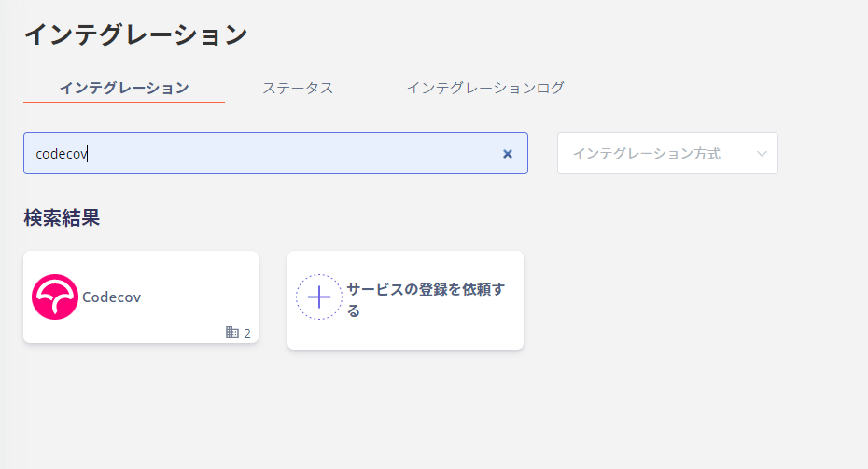Click the plus icon to request a service

(319, 297)
